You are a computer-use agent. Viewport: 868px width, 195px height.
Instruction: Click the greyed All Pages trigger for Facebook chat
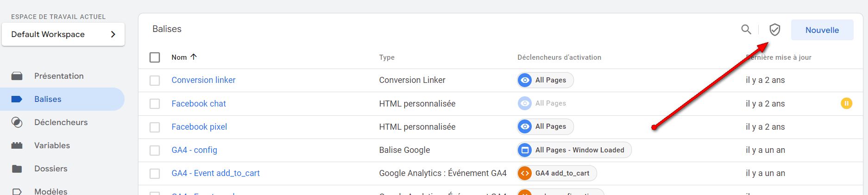(545, 103)
